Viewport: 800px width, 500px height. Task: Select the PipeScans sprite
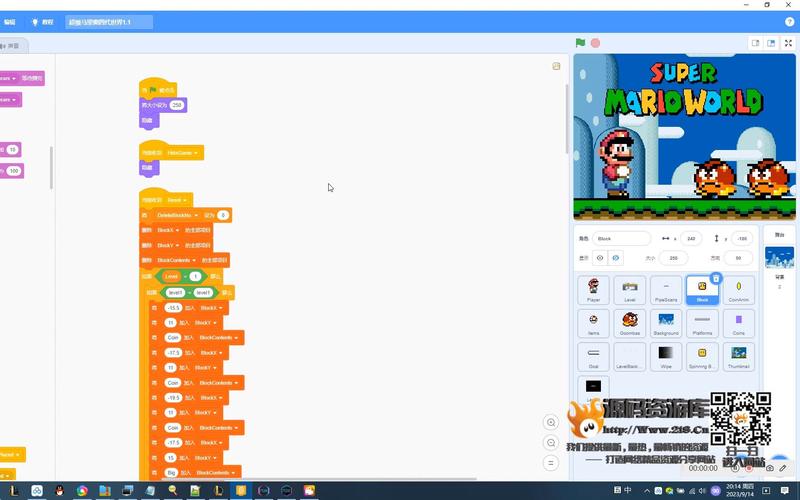tap(666, 290)
